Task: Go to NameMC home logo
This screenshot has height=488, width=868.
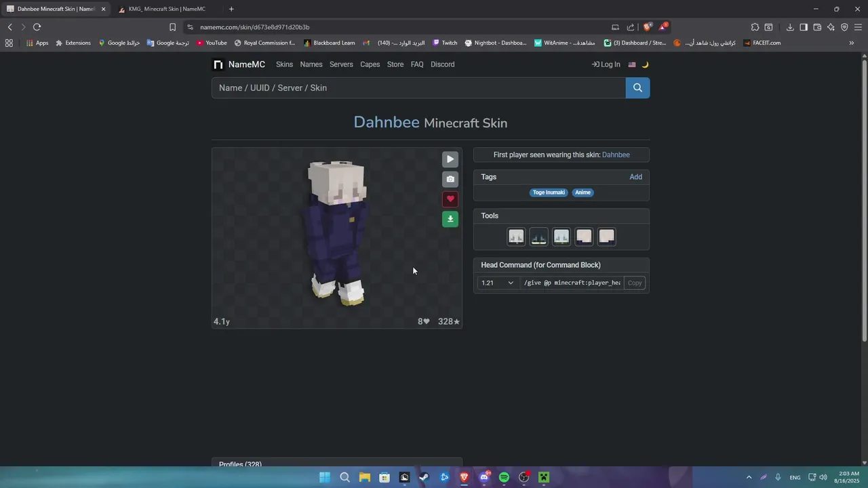Action: point(239,64)
